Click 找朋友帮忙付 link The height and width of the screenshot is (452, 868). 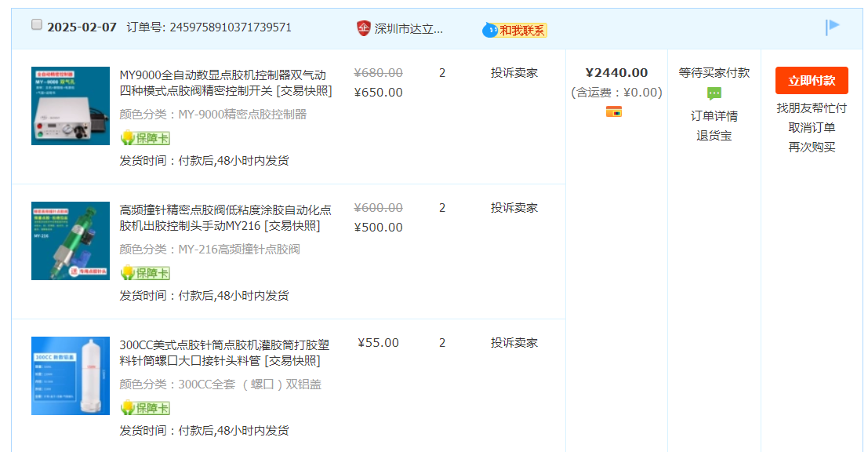click(812, 108)
